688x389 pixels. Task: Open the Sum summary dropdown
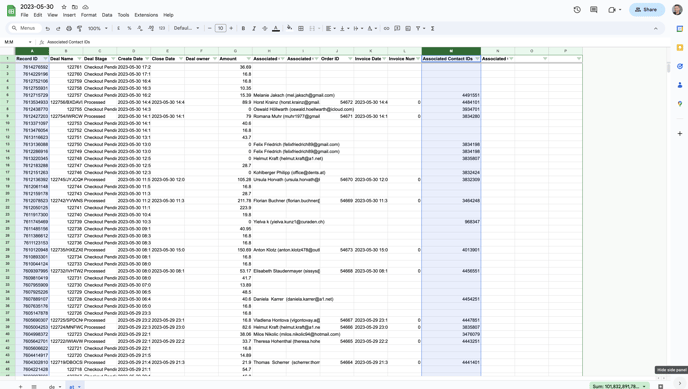point(619,386)
